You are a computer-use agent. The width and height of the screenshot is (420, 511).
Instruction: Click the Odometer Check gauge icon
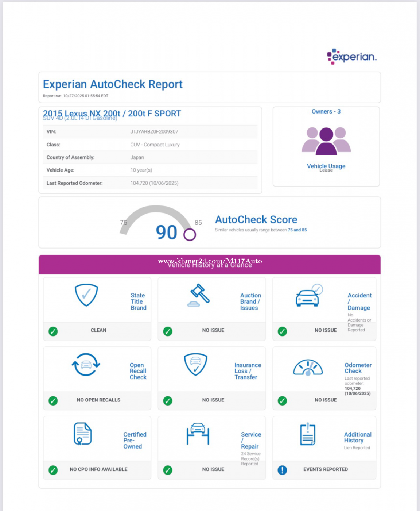coord(308,367)
